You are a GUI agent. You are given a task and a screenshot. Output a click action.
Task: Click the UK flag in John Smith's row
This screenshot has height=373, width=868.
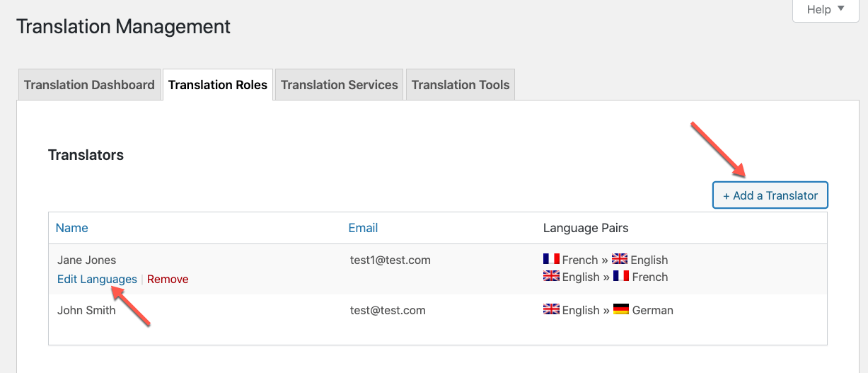point(551,309)
